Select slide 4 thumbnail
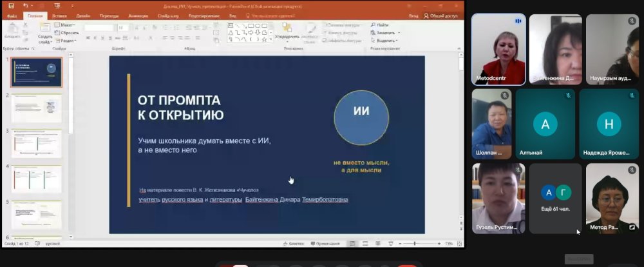 [x=36, y=179]
